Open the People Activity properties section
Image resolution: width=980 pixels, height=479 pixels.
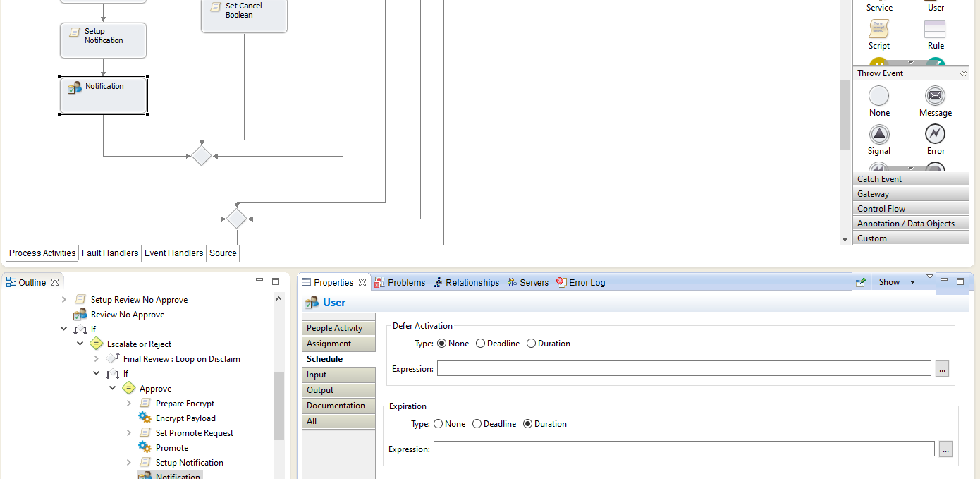[x=338, y=328]
